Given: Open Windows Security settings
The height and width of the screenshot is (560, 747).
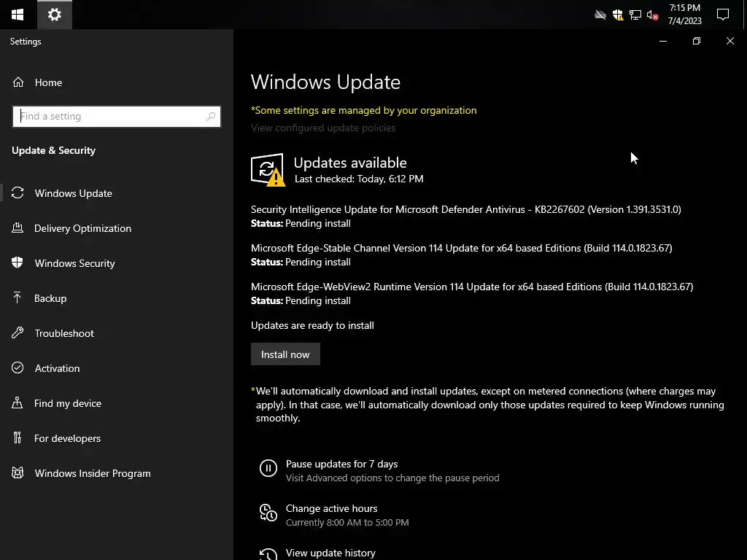Looking at the screenshot, I should coord(75,263).
